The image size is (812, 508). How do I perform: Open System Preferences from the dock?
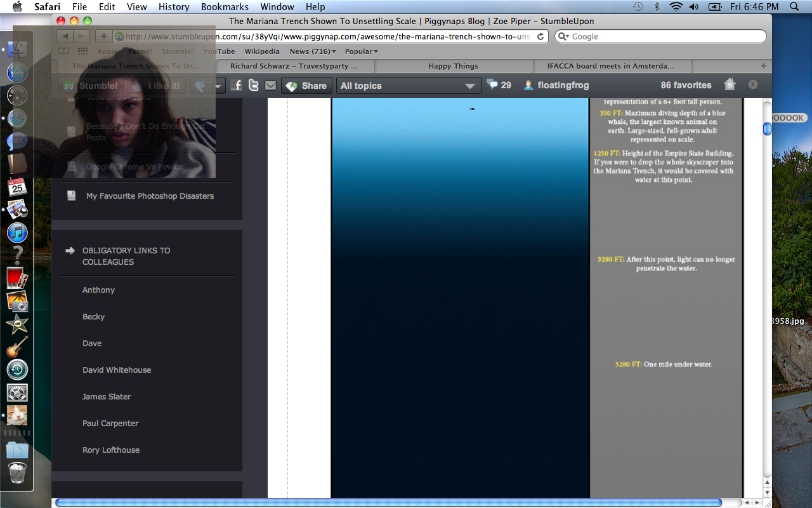(17, 392)
